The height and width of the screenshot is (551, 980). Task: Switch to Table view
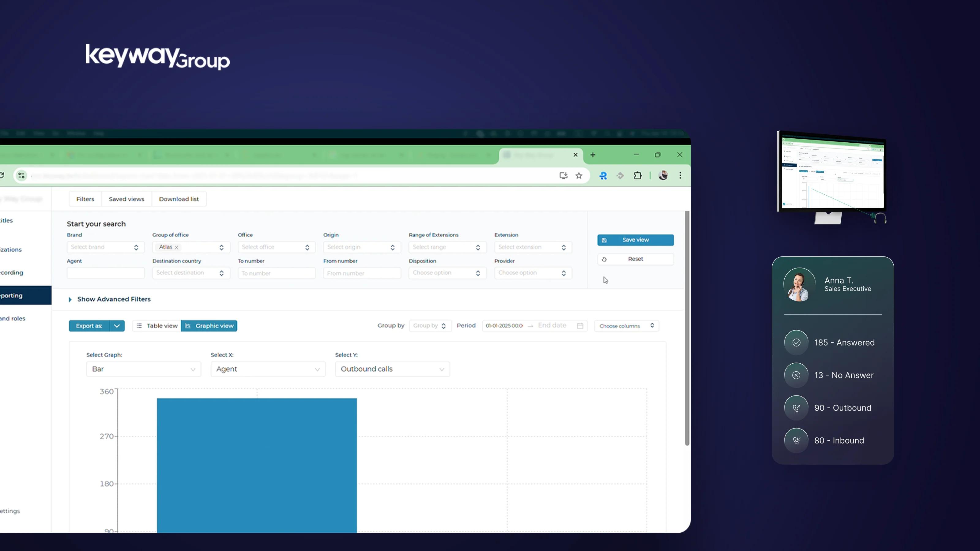157,326
